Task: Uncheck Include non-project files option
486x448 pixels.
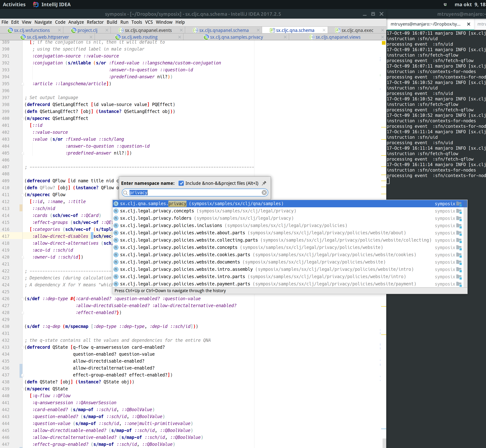Action: coord(181,183)
